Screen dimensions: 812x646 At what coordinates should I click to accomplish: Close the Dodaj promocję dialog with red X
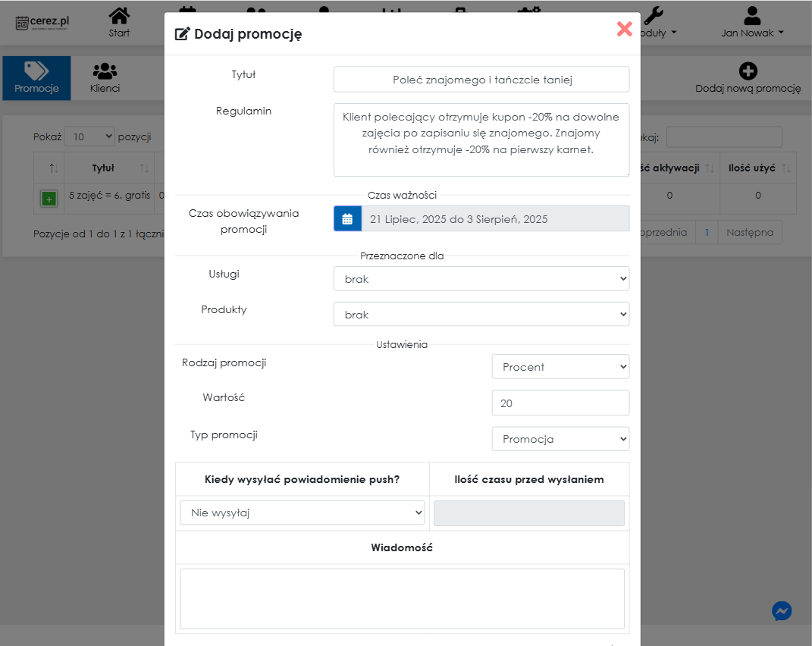point(624,29)
